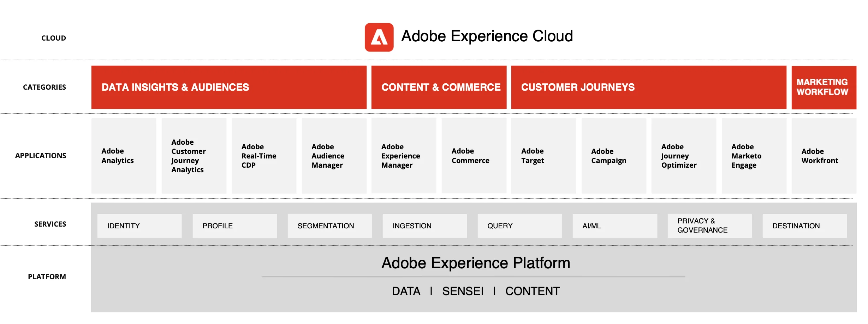Image resolution: width=868 pixels, height=324 pixels.
Task: Select the Adobe Commerce application tile
Action: (x=474, y=156)
